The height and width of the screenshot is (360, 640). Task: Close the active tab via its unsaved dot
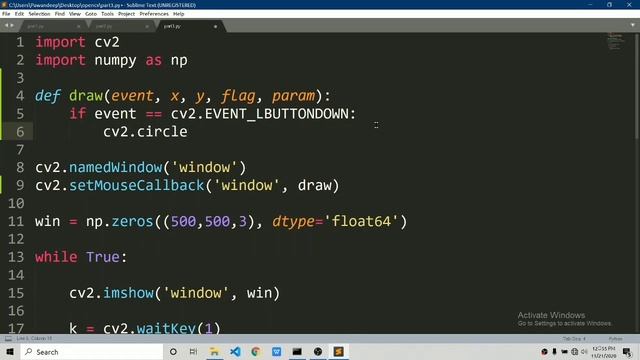click(x=216, y=27)
